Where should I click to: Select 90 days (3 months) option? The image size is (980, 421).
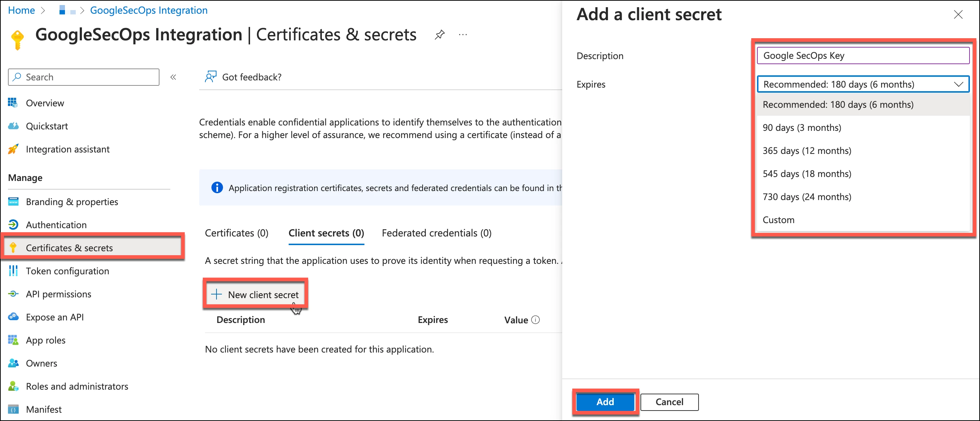863,127
